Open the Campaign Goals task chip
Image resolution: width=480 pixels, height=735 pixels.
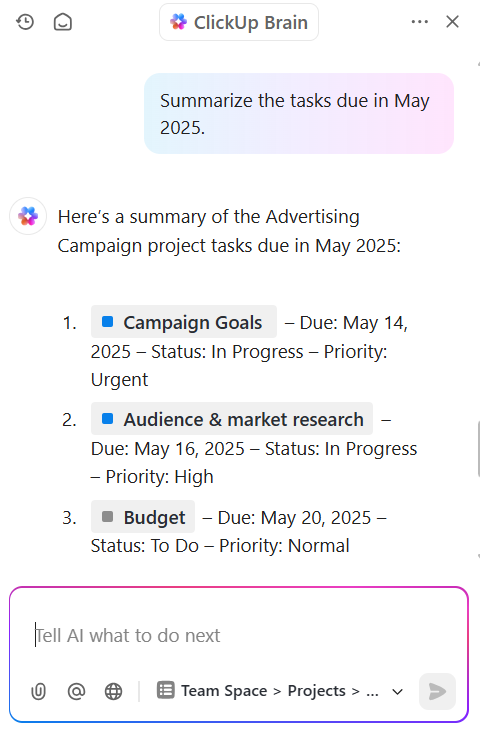[184, 322]
